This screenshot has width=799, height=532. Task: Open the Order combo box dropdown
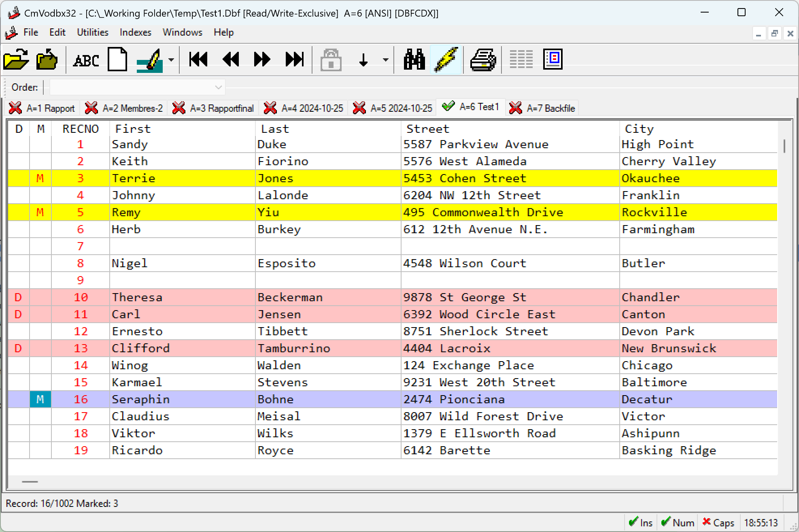(218, 87)
